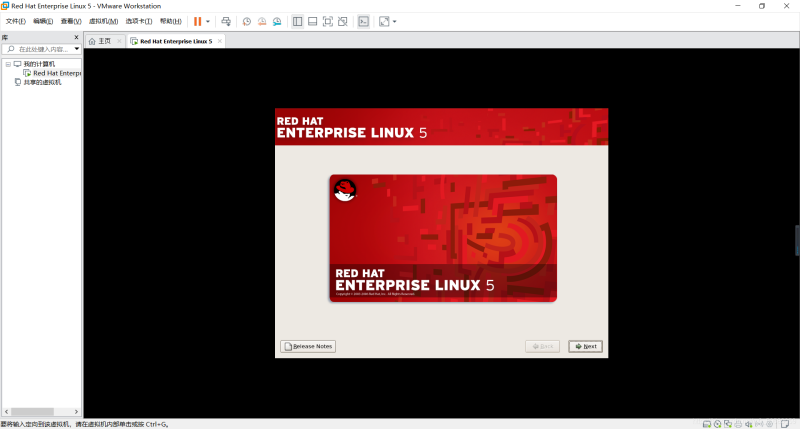Click the stretch guest display icon
Viewport: 800px width, 429px height.
click(384, 21)
